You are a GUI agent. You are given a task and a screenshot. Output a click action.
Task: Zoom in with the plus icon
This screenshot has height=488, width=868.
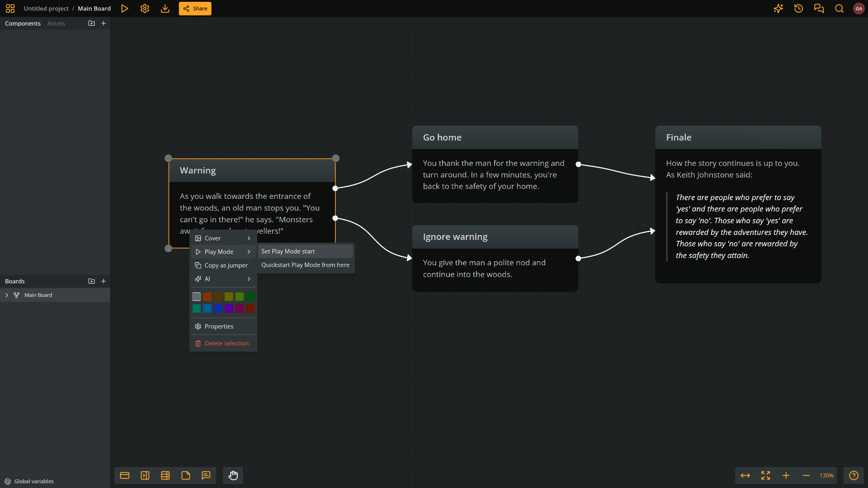point(786,475)
